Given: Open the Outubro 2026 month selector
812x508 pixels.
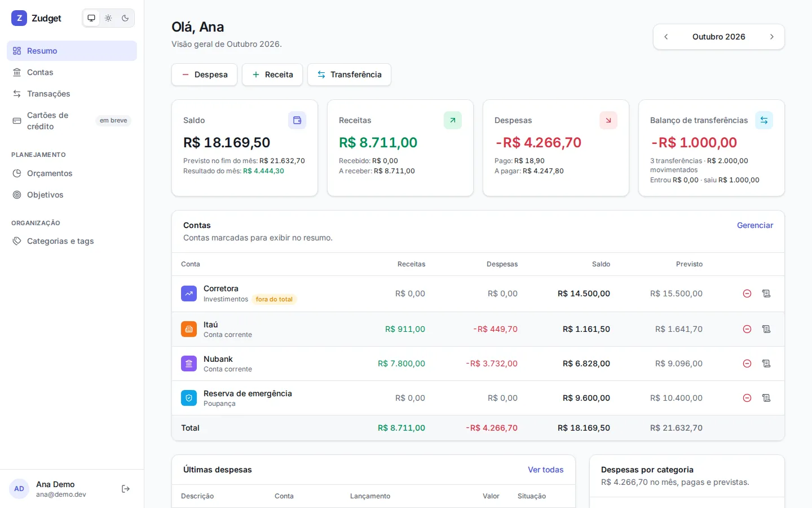Looking at the screenshot, I should [719, 37].
